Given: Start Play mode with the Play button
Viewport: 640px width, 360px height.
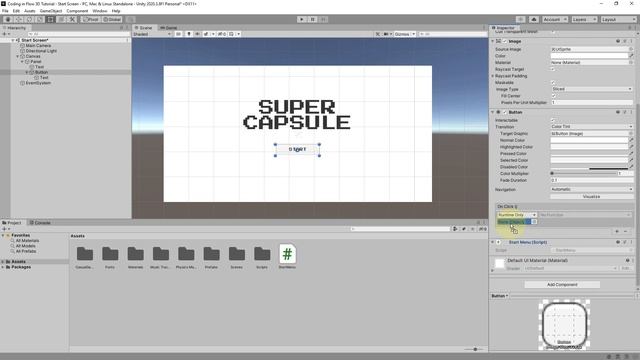Looking at the screenshot, I should [x=302, y=19].
